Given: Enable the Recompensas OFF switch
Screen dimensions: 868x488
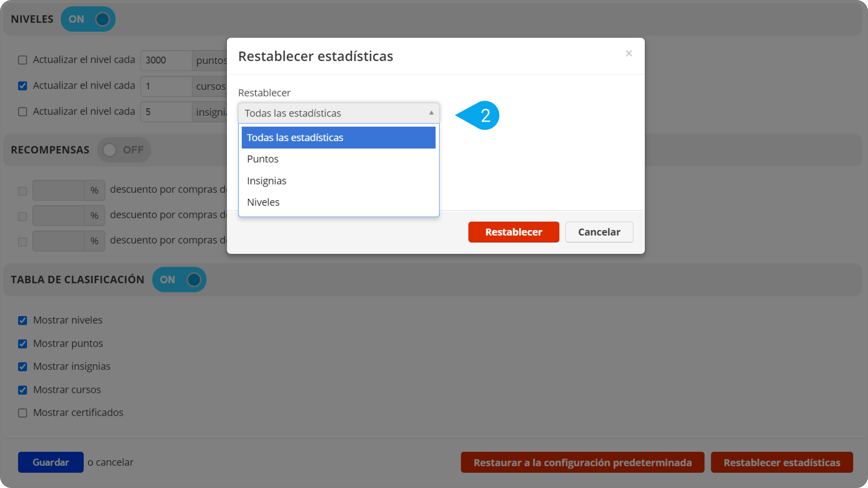Looking at the screenshot, I should [x=124, y=150].
